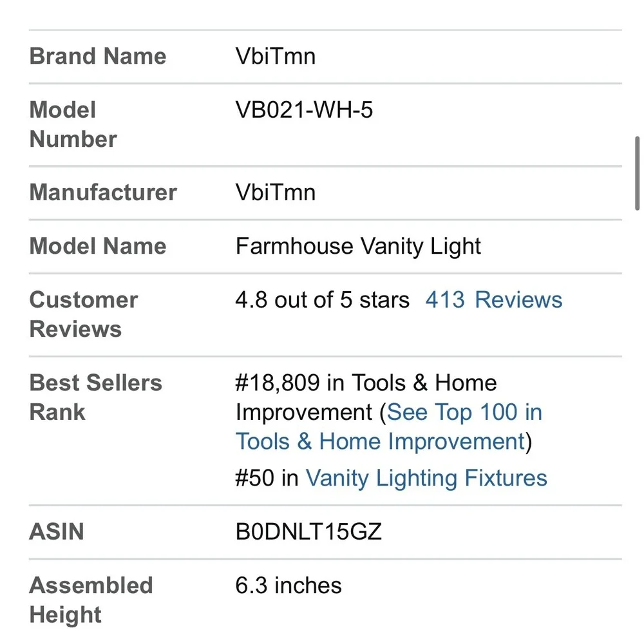Open the 413 Reviews link

coord(494,299)
